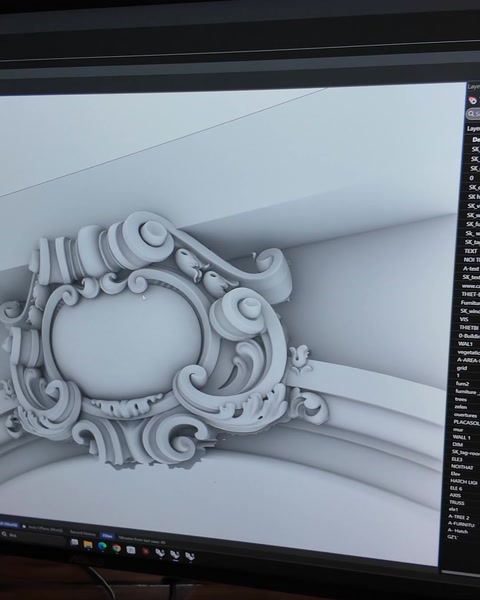Image resolution: width=480 pixels, height=600 pixels.
Task: Select the TRUSS layer
Action: tap(456, 502)
